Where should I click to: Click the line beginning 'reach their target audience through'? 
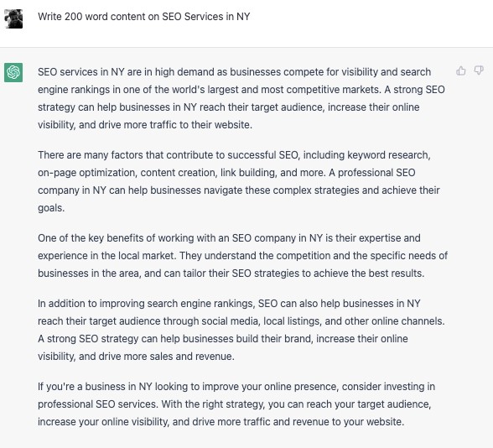(241, 321)
